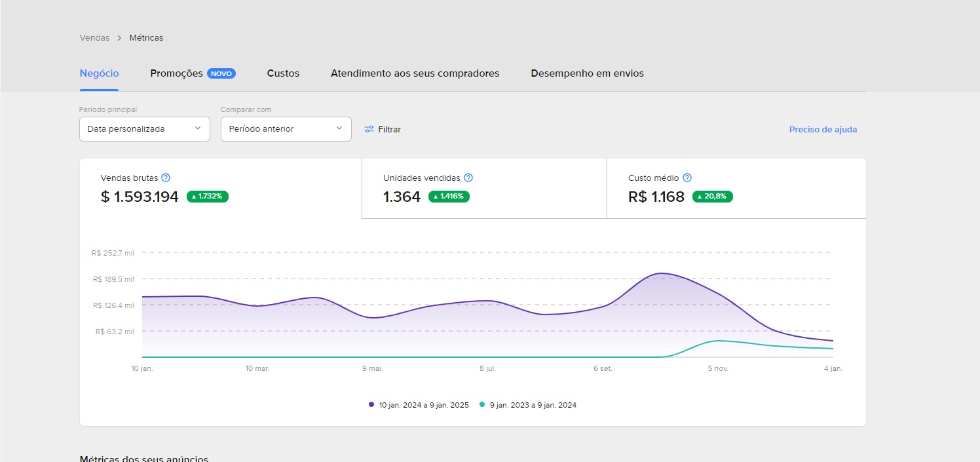Click the 20,8% growth badge
Image resolution: width=980 pixels, height=462 pixels.
(x=713, y=197)
